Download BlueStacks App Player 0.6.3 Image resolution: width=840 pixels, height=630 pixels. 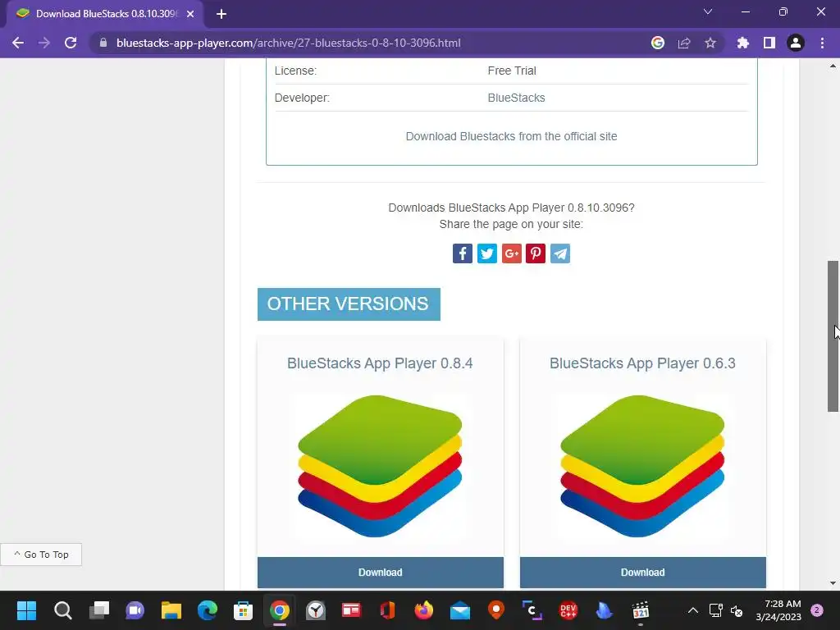[x=643, y=572]
